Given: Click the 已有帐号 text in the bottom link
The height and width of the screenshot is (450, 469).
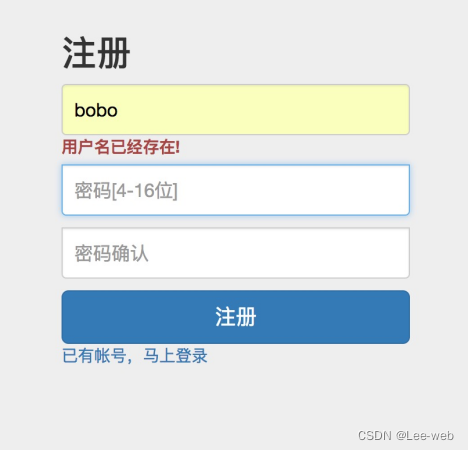Looking at the screenshot, I should point(95,356).
